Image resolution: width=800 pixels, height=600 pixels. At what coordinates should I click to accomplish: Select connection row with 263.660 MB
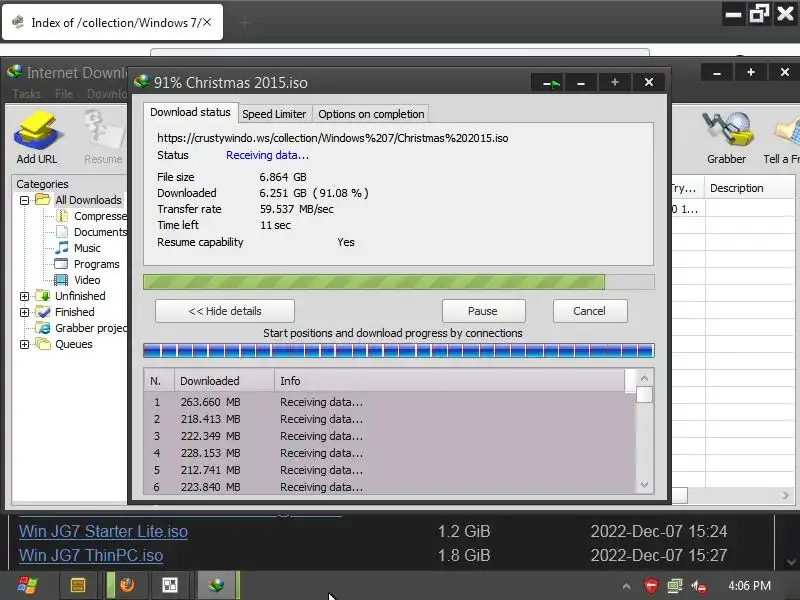(x=390, y=402)
